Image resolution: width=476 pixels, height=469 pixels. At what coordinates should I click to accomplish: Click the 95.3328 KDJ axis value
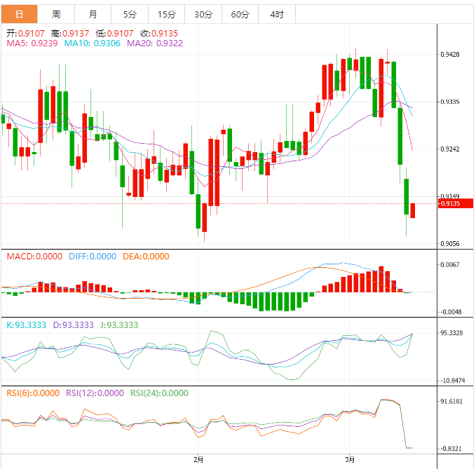click(x=451, y=333)
